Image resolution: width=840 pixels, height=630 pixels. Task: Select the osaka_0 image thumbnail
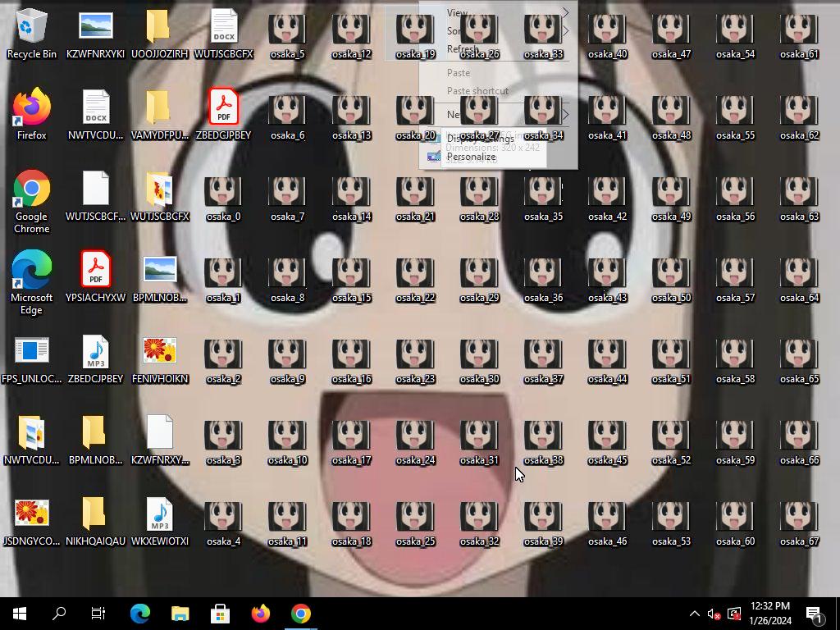223,199
